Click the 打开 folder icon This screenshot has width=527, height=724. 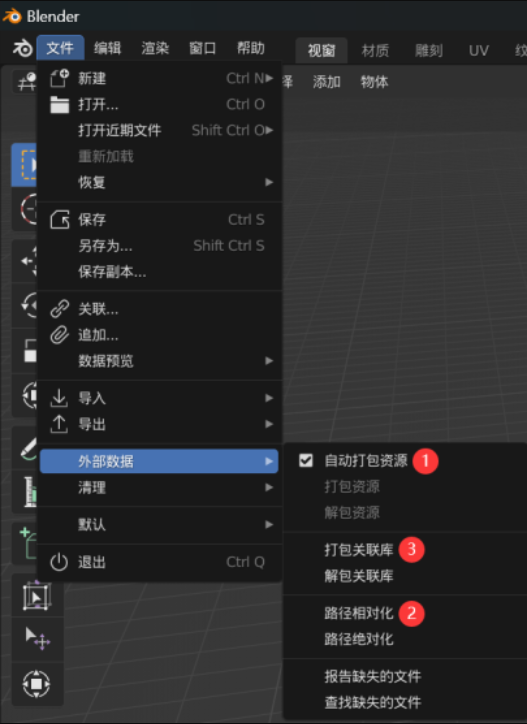(x=59, y=105)
